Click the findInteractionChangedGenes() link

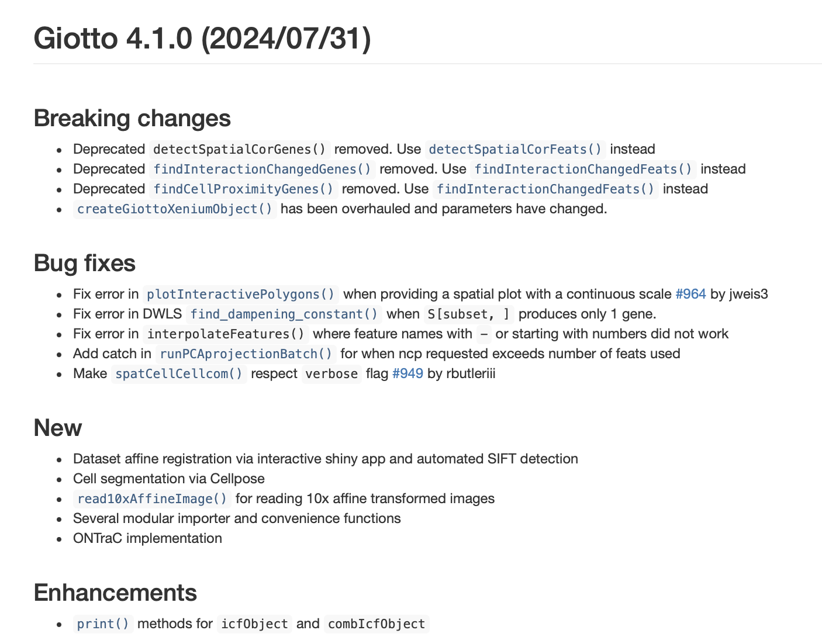(x=262, y=169)
